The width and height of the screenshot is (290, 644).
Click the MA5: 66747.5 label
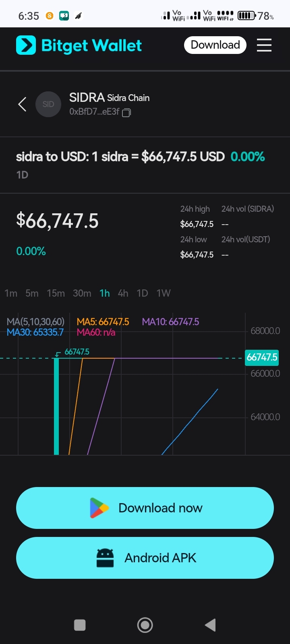[x=103, y=322]
